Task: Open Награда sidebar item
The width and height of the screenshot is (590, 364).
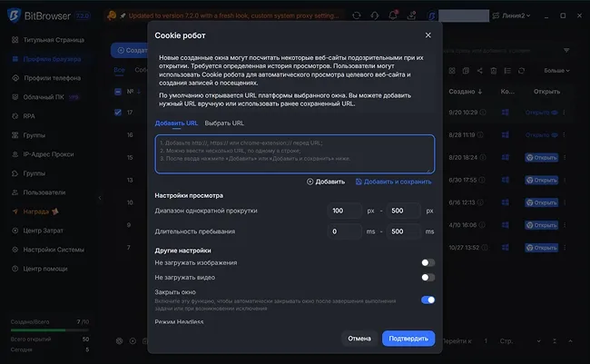Action: 35,212
